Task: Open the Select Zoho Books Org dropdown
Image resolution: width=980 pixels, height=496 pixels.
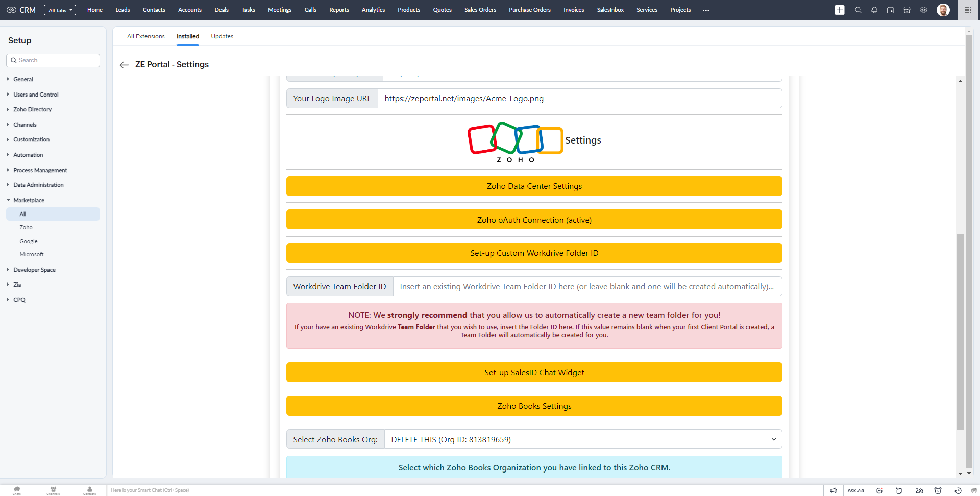Action: 583,439
